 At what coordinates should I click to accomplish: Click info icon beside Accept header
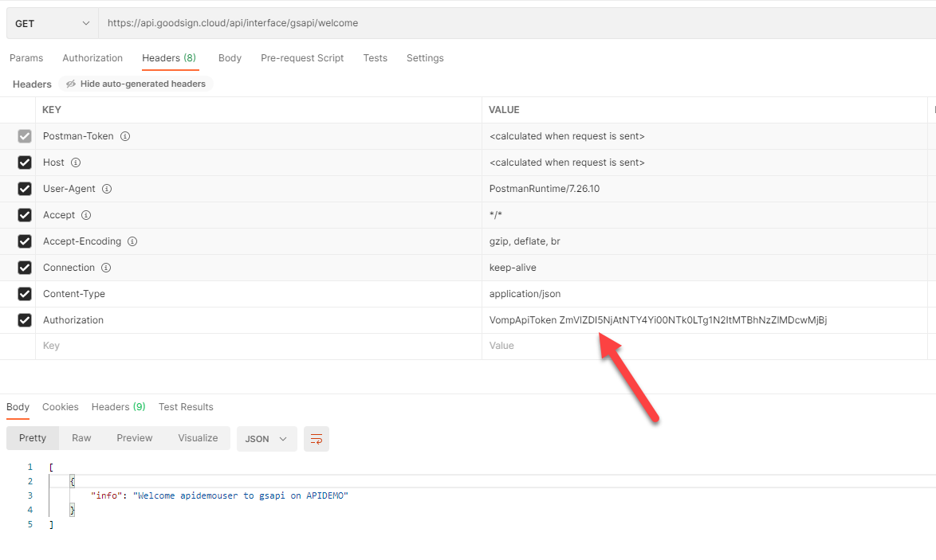(86, 215)
